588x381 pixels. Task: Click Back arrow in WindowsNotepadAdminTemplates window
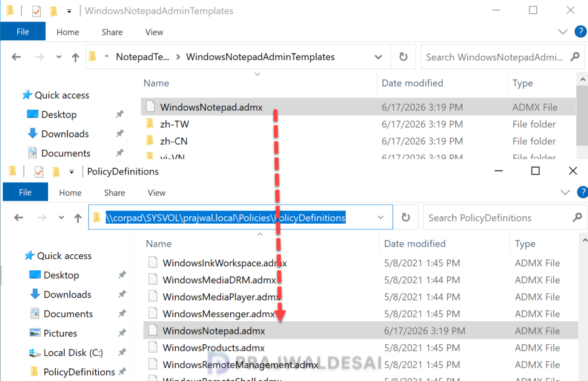(x=16, y=57)
